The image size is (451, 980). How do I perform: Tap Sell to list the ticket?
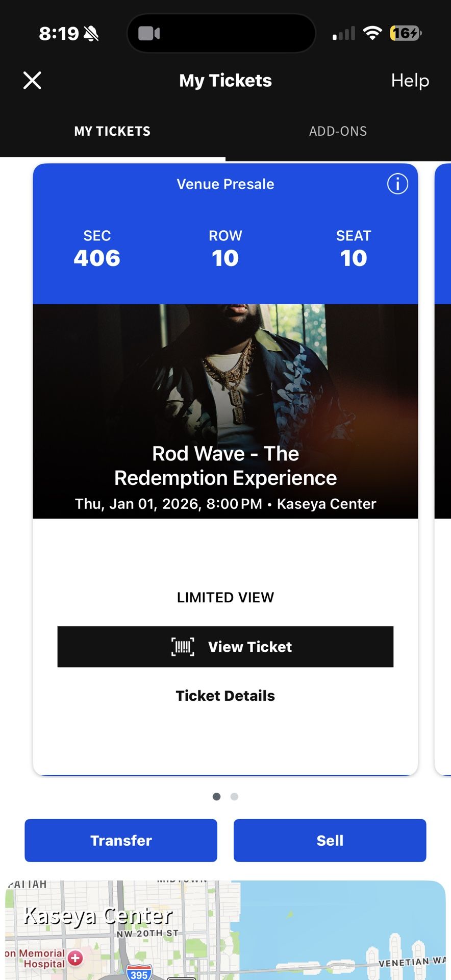330,840
